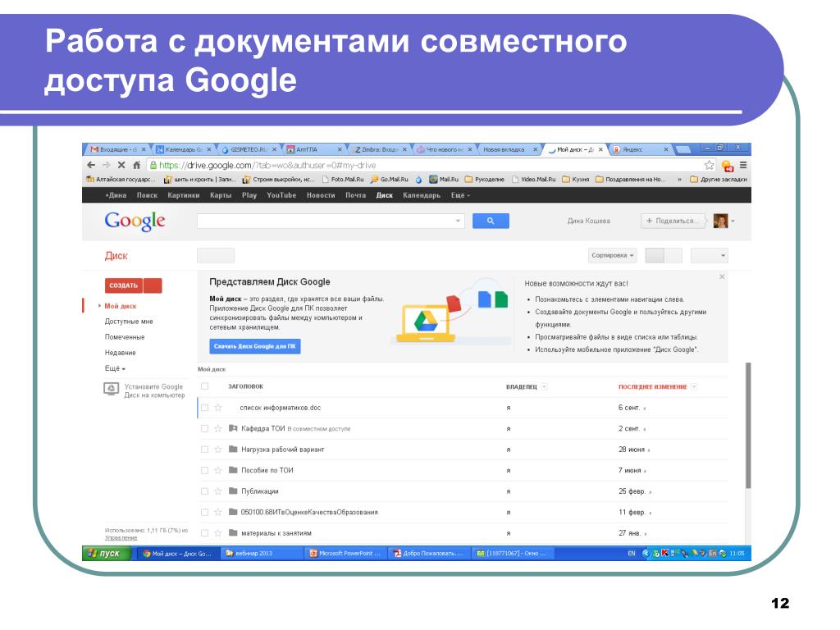Open the browser home page icon
This screenshot has width=840, height=630.
pos(137,165)
